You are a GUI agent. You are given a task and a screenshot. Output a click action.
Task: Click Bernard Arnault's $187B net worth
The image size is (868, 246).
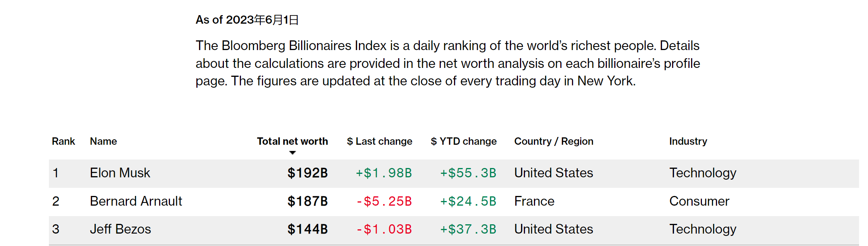coord(307,201)
